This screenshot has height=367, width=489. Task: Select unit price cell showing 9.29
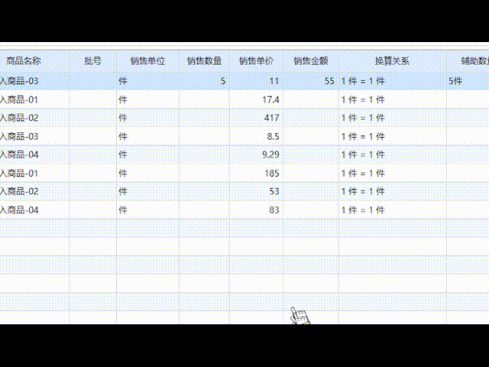(x=256, y=155)
